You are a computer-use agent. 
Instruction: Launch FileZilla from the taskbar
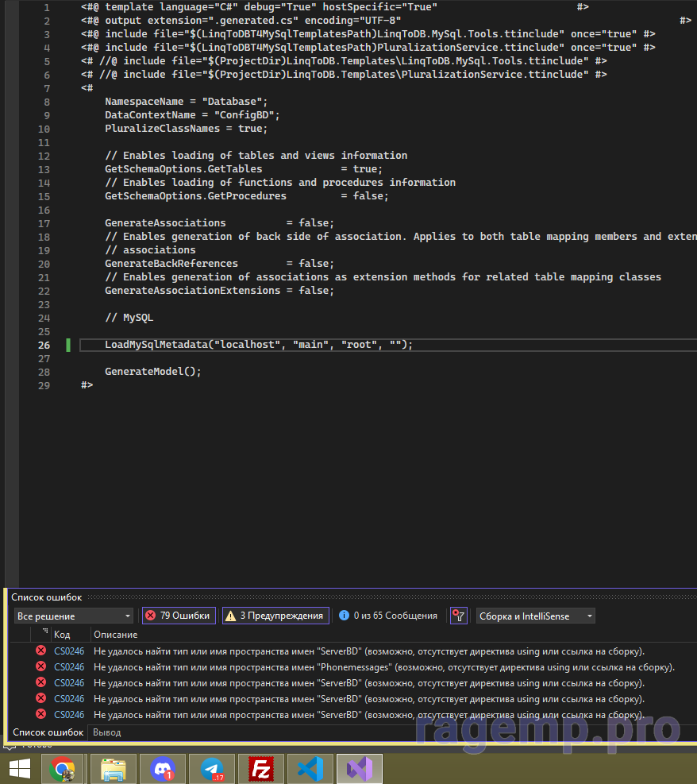261,769
